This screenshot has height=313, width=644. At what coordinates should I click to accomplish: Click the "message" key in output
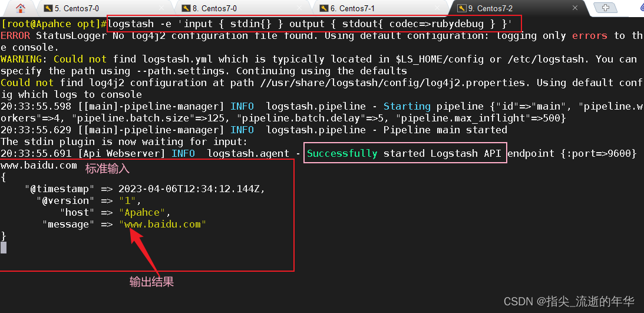tap(68, 225)
